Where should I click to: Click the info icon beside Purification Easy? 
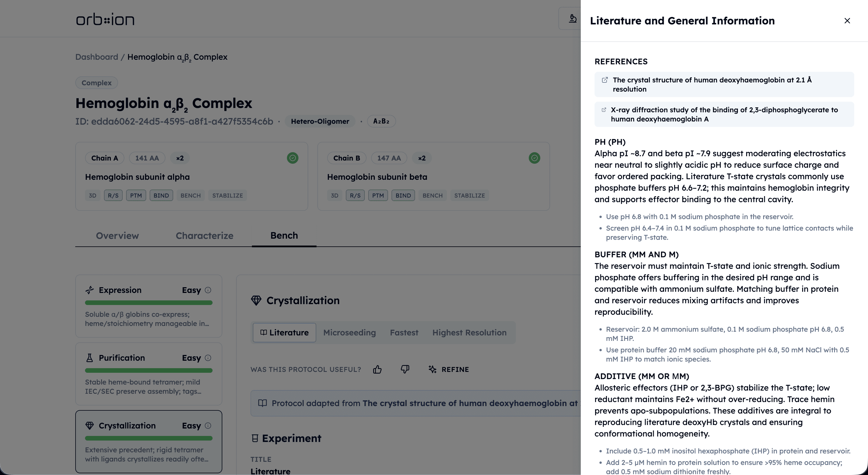click(x=208, y=358)
